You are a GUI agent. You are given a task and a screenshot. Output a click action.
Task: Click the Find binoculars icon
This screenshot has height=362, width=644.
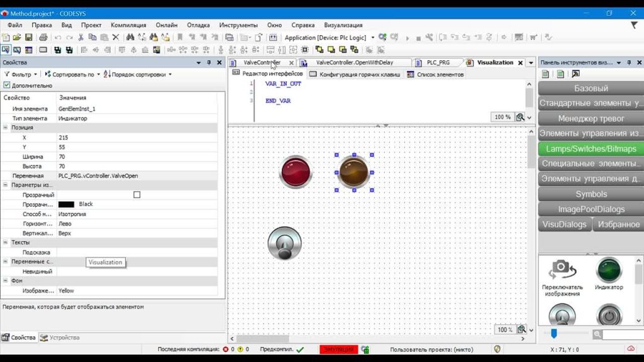click(x=130, y=37)
